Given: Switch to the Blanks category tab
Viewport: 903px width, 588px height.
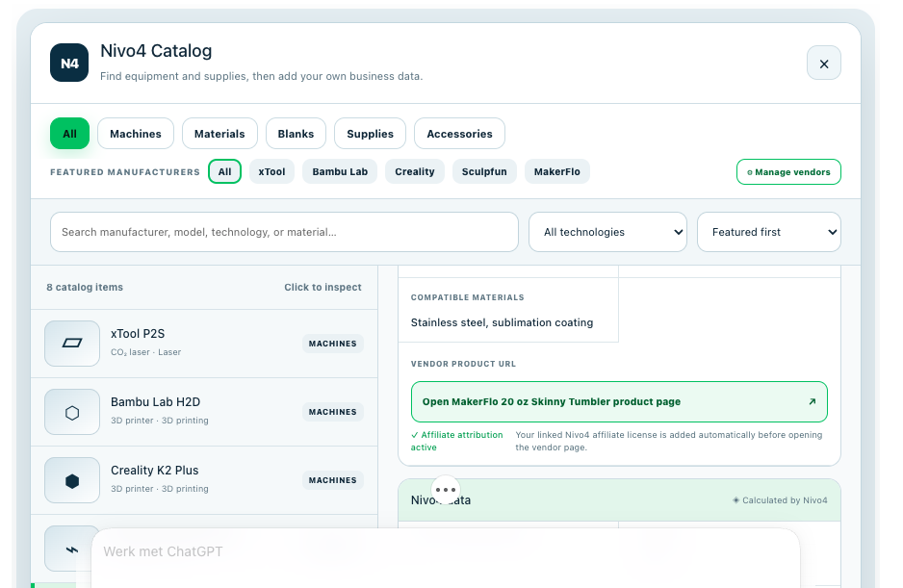Looking at the screenshot, I should point(296,134).
